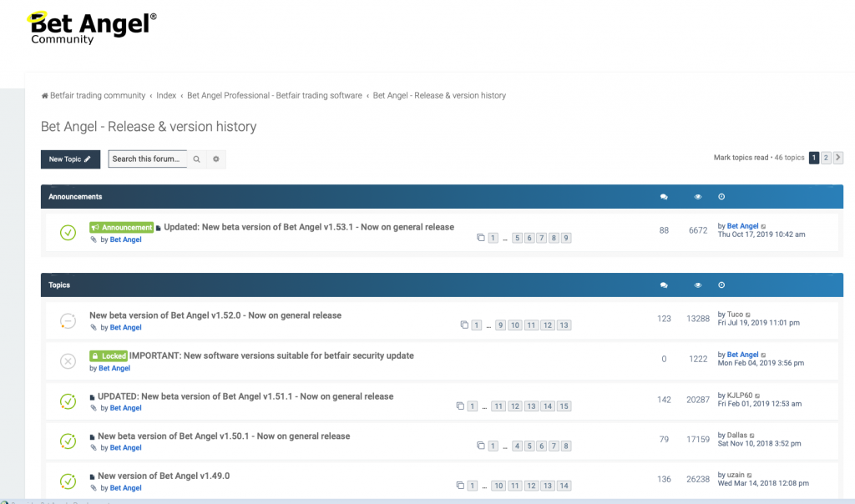Click attachment paperclip under v1.53.1 announcement

(x=94, y=239)
